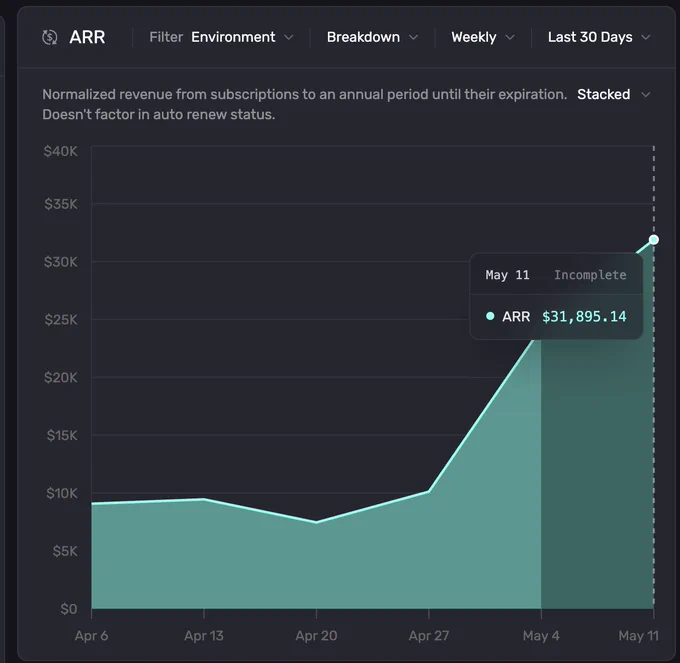Click the ARR legend dot in tooltip
The width and height of the screenshot is (680, 663).
point(490,316)
